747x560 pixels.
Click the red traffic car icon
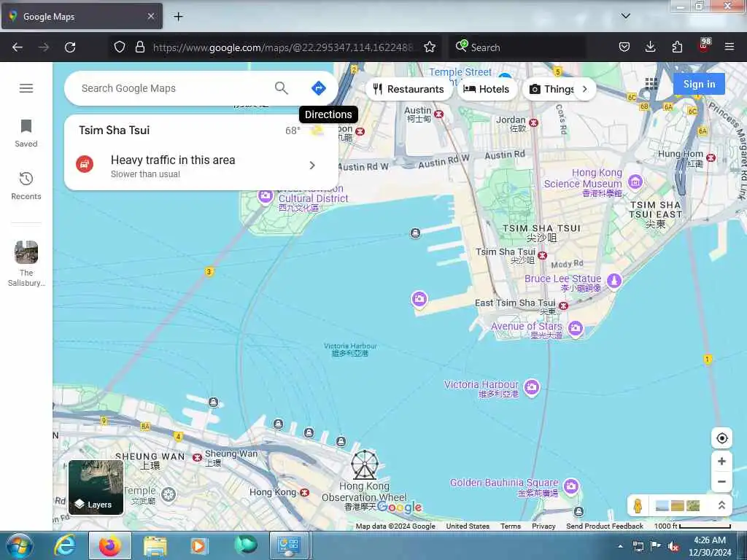tap(85, 164)
